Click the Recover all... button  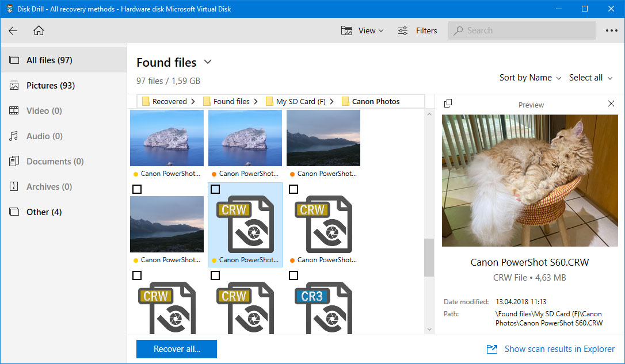[177, 349]
